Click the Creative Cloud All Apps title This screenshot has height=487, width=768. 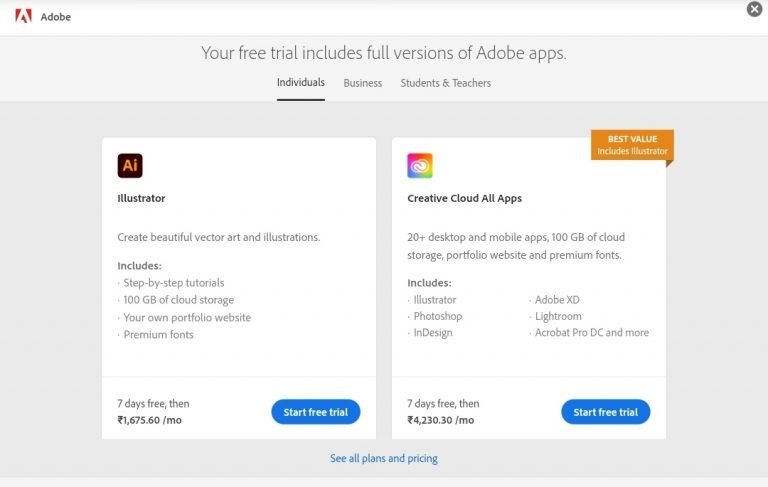pyautogui.click(x=464, y=198)
